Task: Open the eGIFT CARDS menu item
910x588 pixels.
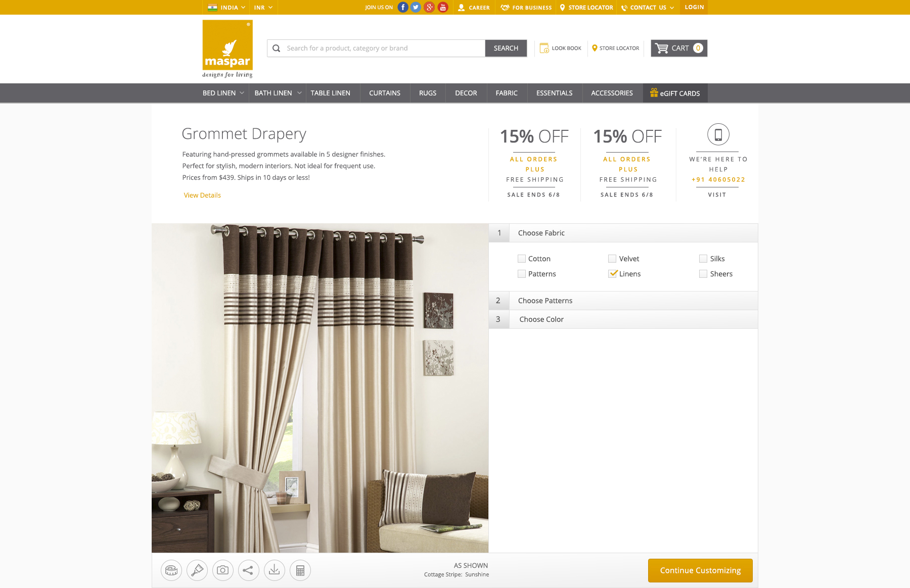Action: (x=675, y=93)
